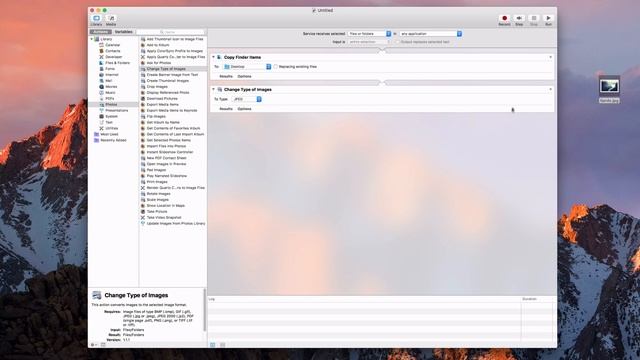Select 'Import Files into Photos' action
This screenshot has width=640, height=360.
tap(166, 146)
